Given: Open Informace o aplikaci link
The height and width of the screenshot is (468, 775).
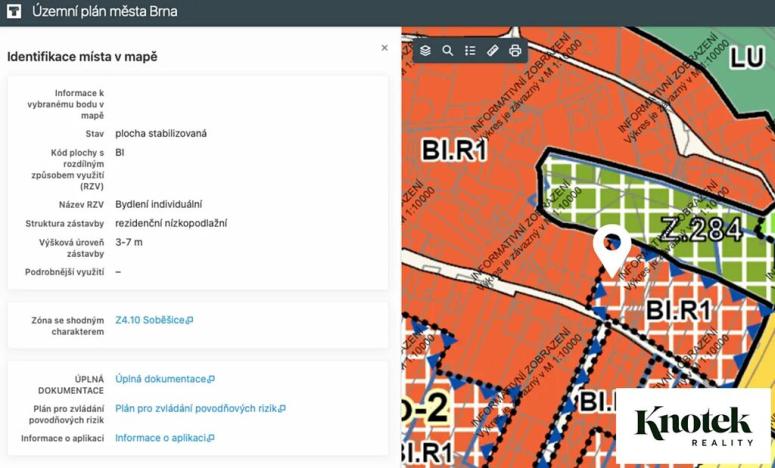Looking at the screenshot, I should point(164,438).
